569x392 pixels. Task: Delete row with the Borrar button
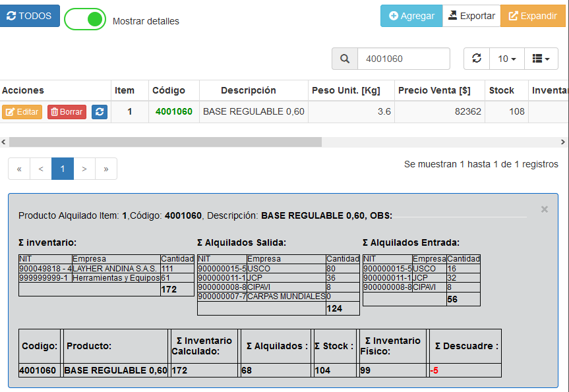[67, 112]
